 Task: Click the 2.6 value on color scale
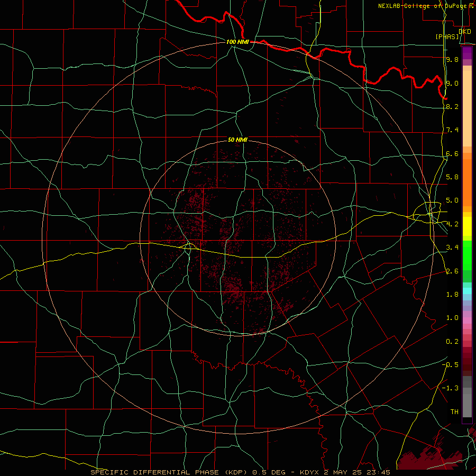452,271
